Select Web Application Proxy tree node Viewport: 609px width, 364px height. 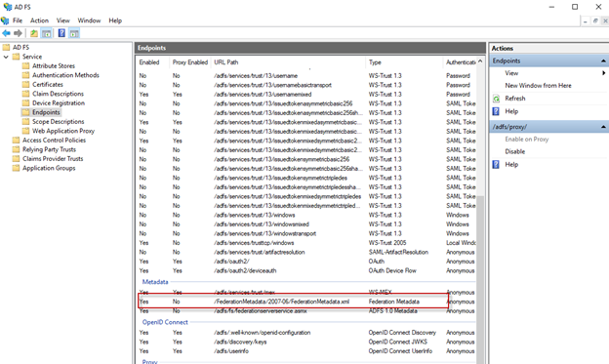pos(63,131)
